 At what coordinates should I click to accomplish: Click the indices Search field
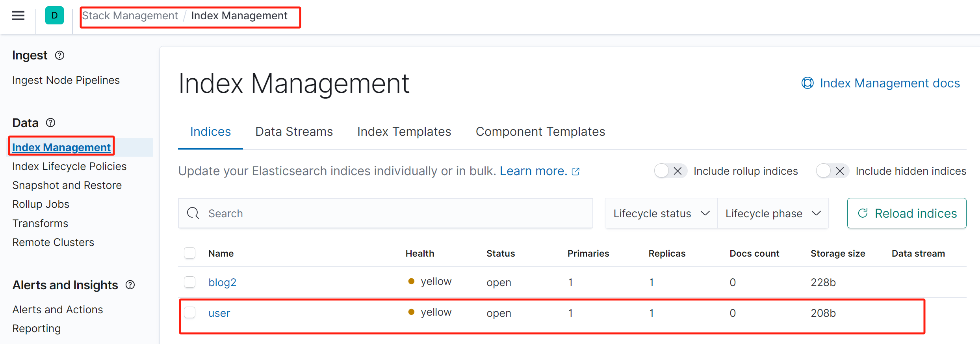coord(386,213)
